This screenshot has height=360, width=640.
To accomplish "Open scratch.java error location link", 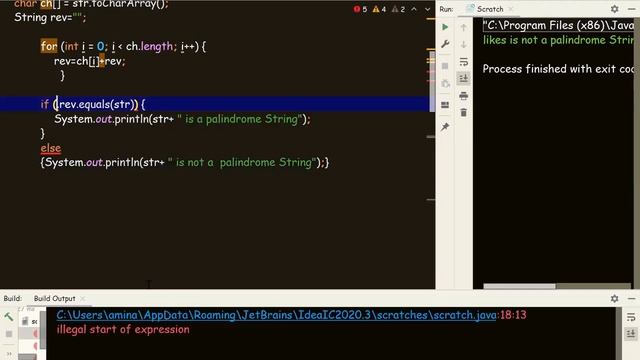I will point(276,315).
